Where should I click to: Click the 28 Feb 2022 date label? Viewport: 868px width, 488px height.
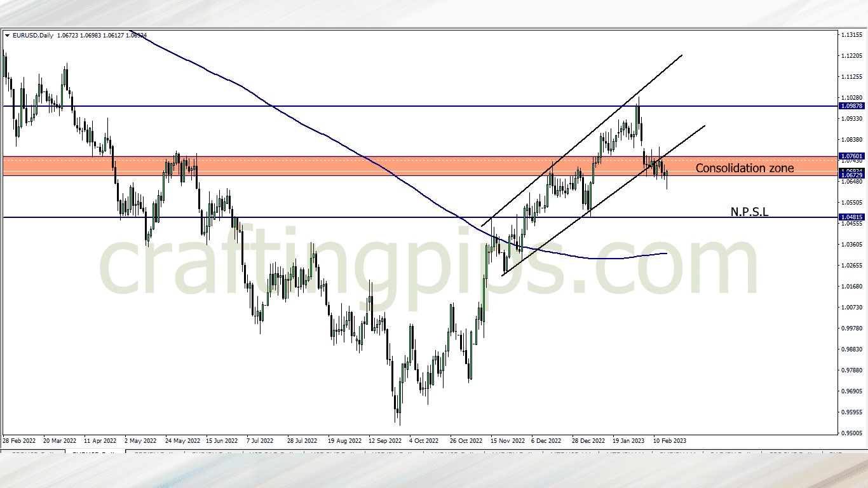point(20,440)
